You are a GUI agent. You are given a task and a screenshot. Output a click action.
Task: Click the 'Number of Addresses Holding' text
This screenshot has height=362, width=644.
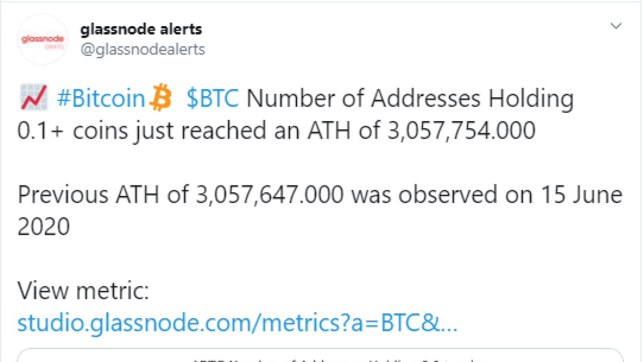[410, 98]
